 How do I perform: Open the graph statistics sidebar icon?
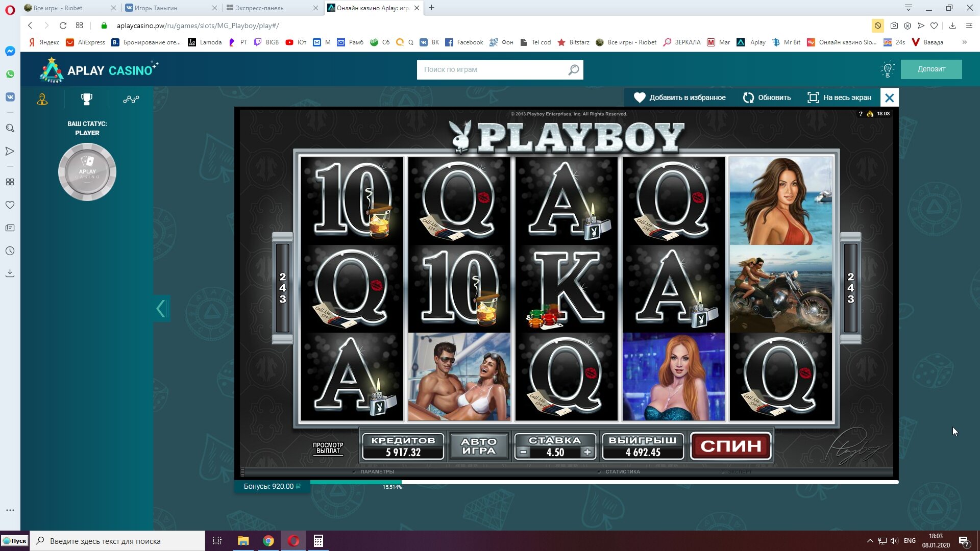coord(131,99)
